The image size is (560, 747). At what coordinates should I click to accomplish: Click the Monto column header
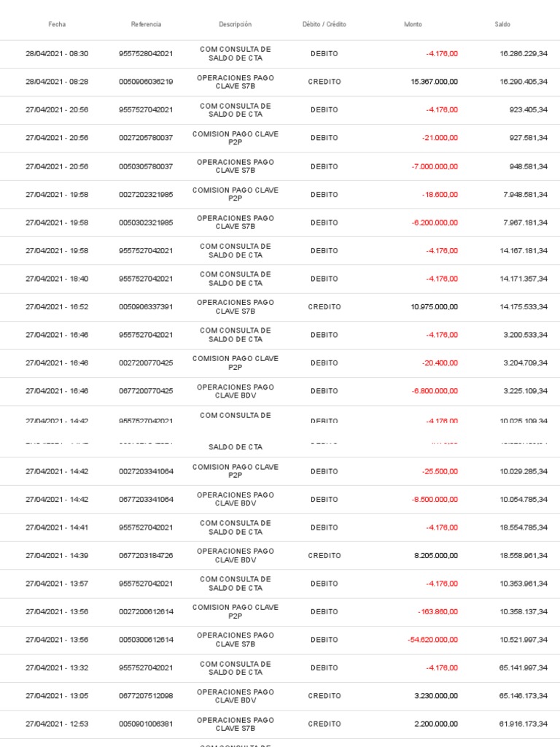(x=413, y=24)
